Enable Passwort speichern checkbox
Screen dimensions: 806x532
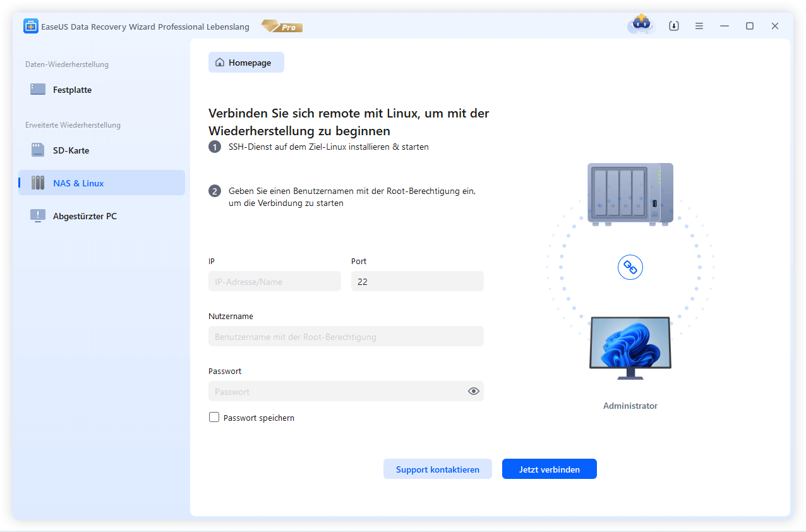point(214,417)
